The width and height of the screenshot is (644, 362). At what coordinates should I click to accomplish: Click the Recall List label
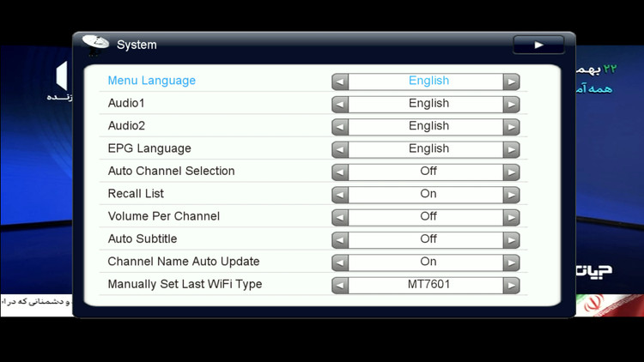136,194
